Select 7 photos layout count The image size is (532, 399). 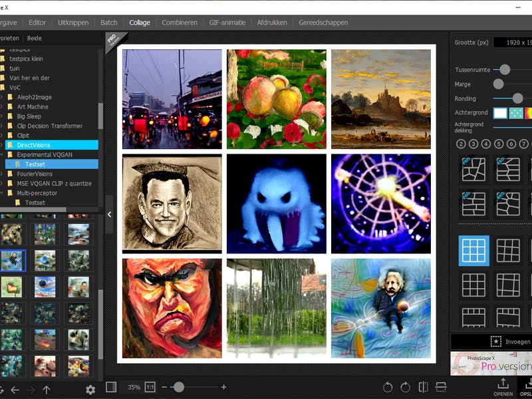click(x=523, y=144)
